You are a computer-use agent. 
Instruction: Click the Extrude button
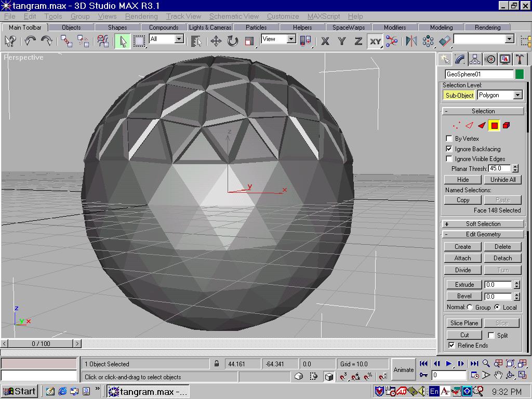pos(464,285)
